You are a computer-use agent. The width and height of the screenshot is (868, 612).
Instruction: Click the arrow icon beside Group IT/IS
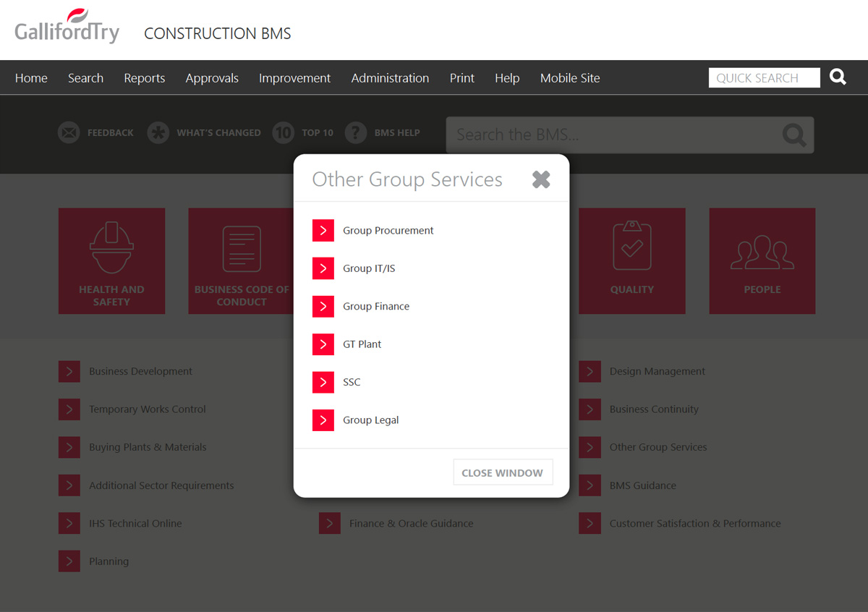pos(323,268)
